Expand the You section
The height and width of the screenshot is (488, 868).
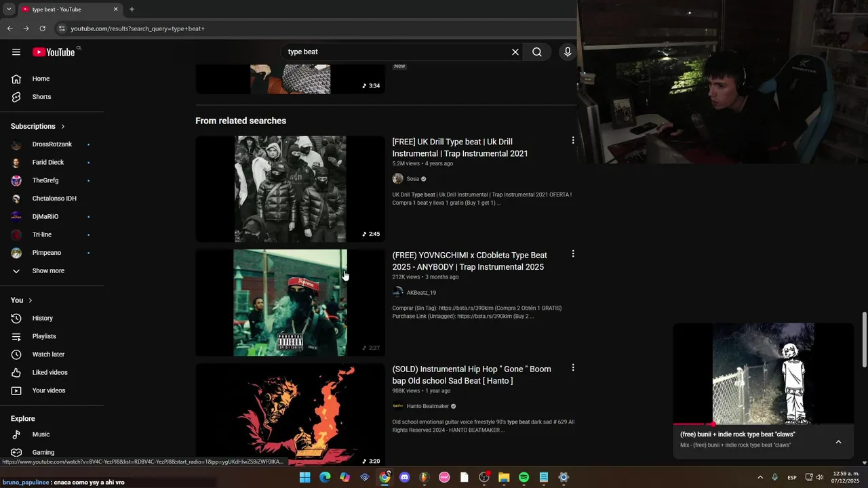[22, 300]
